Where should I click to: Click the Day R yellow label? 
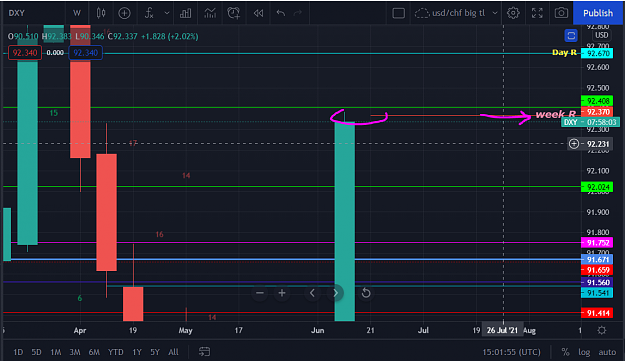click(x=564, y=52)
